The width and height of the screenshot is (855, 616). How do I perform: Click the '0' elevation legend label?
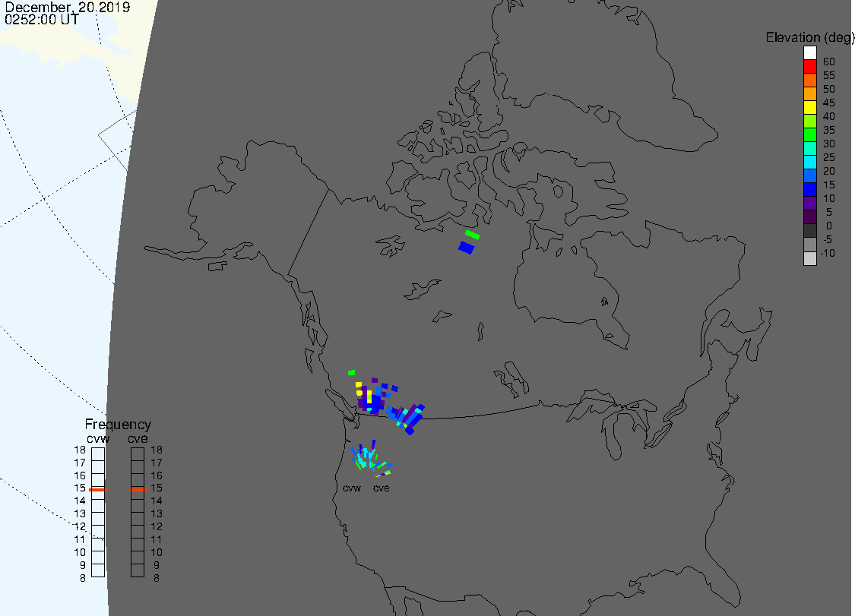829,226
